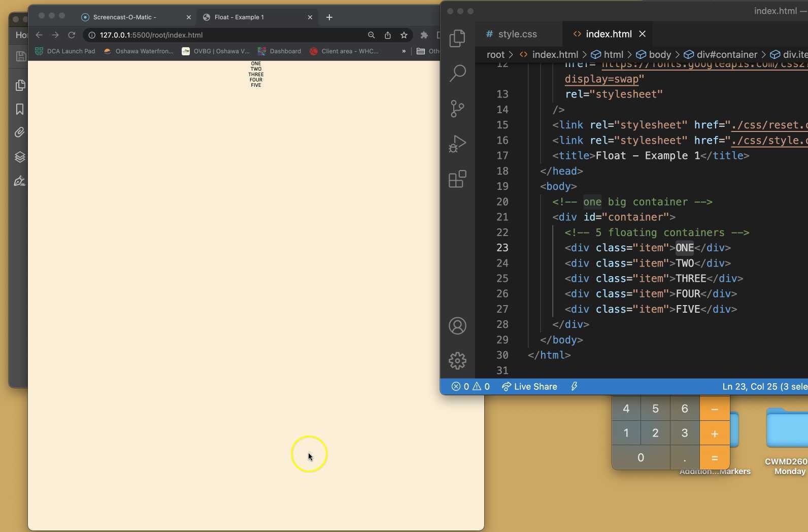Open the Manage gear menu
Image resolution: width=808 pixels, height=532 pixels.
457,361
